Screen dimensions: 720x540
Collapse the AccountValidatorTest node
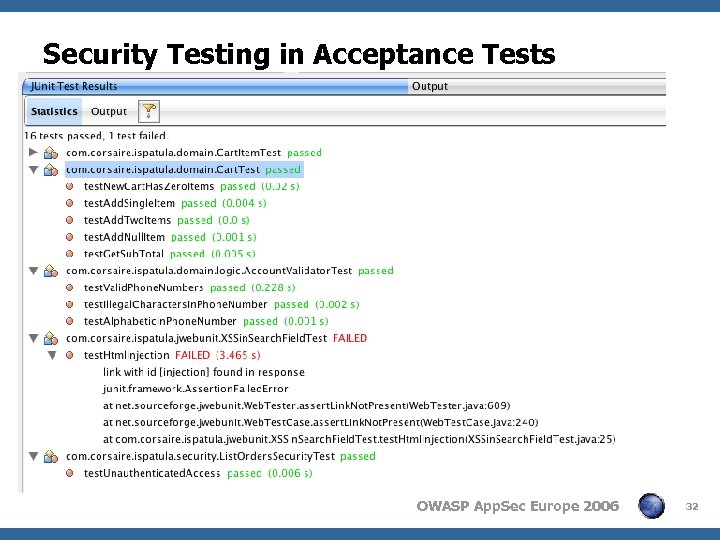[x=33, y=271]
